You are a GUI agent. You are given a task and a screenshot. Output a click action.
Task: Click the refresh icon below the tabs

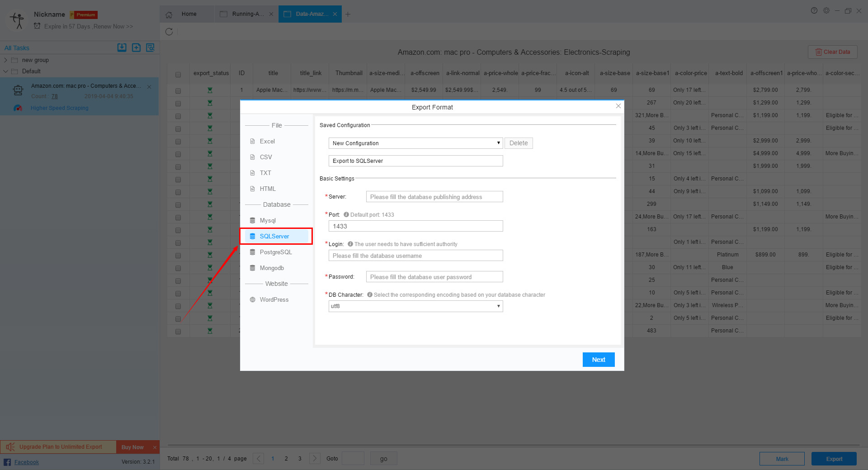[x=169, y=32]
